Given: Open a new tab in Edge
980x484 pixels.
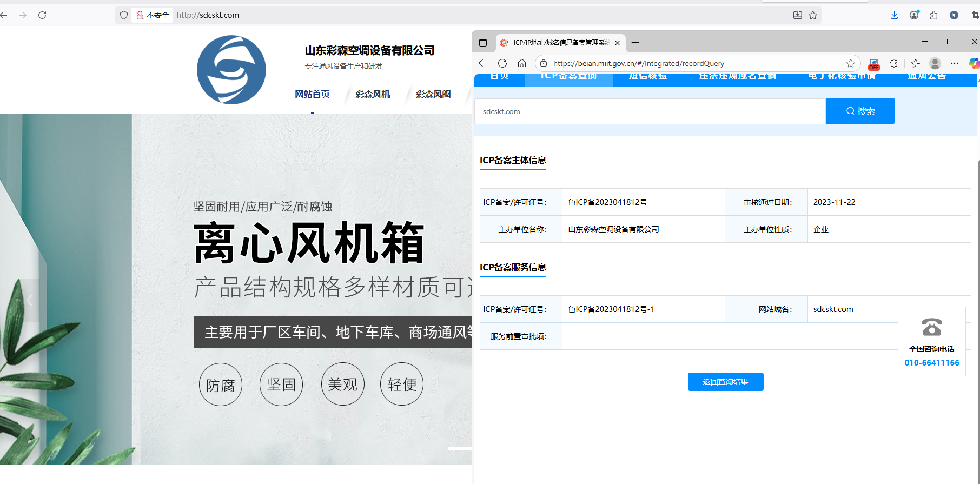Looking at the screenshot, I should click(635, 43).
